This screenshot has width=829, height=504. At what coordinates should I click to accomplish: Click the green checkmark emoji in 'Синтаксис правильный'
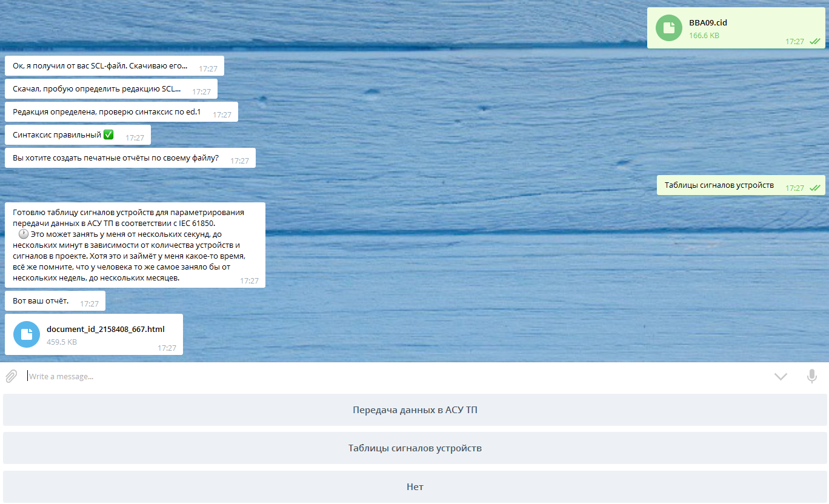[x=108, y=134]
